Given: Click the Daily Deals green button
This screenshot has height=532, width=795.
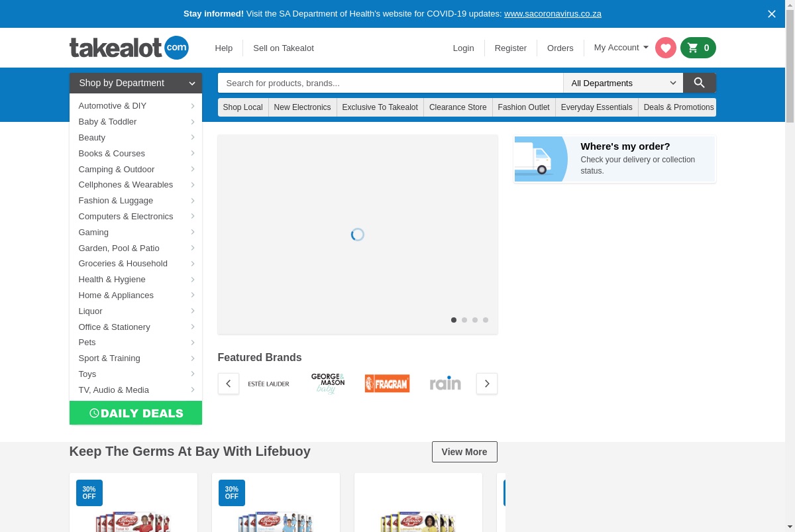Looking at the screenshot, I should click(136, 413).
